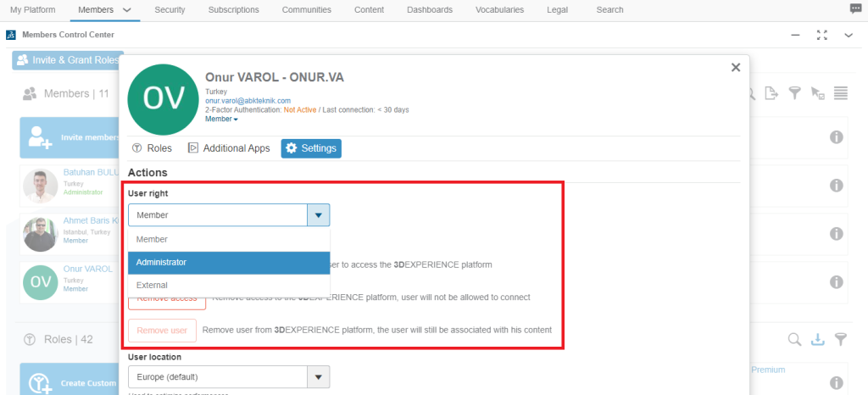Collapse the User right dropdown arrow
Screen dimensions: 868x395
(x=318, y=215)
